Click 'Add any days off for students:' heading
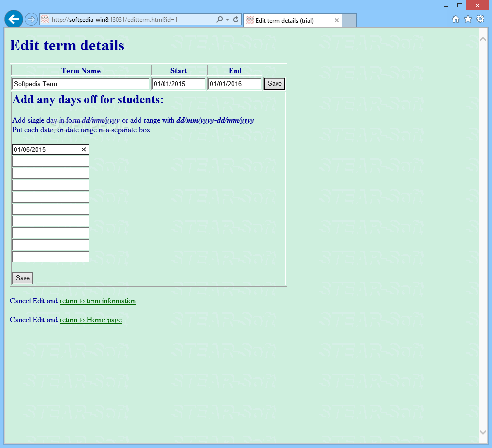 click(x=88, y=100)
